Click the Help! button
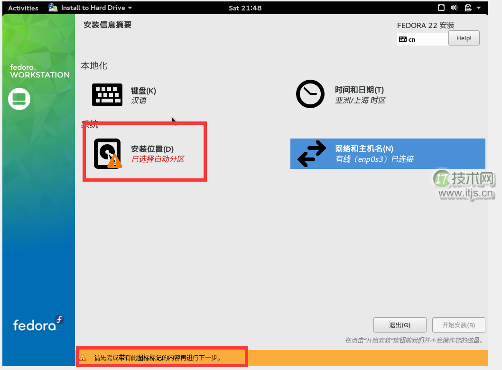 (x=464, y=38)
